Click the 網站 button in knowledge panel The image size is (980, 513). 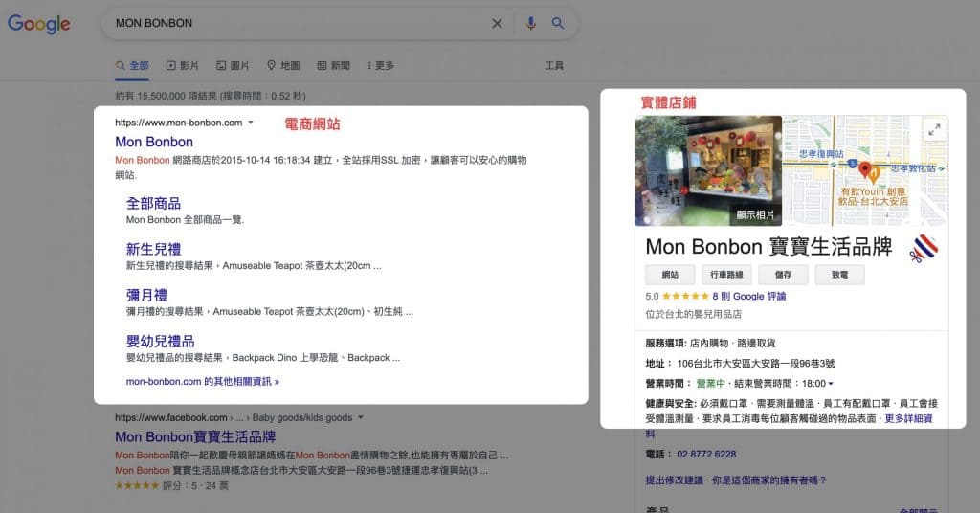(x=670, y=275)
